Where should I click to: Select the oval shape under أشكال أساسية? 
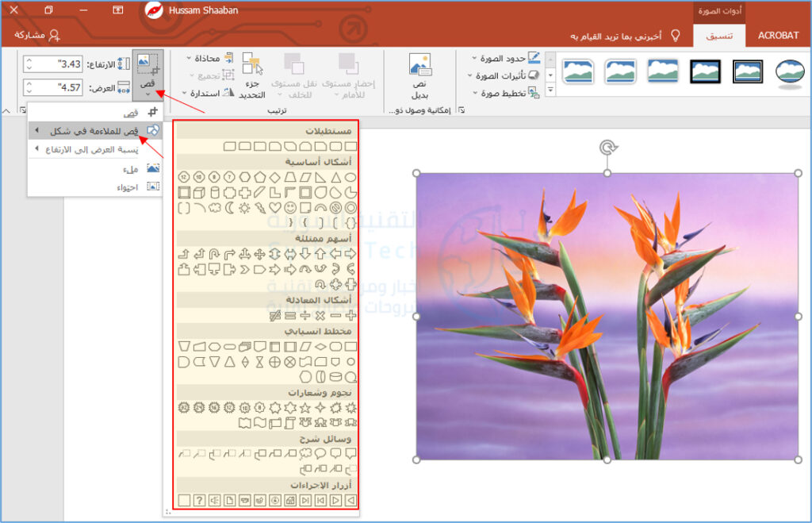(350, 177)
